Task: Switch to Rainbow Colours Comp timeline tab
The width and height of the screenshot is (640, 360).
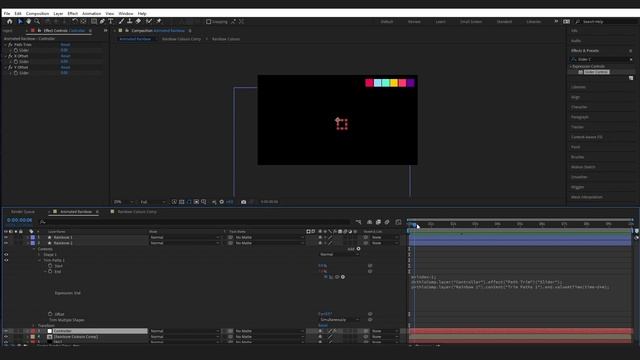Action: [x=137, y=212]
